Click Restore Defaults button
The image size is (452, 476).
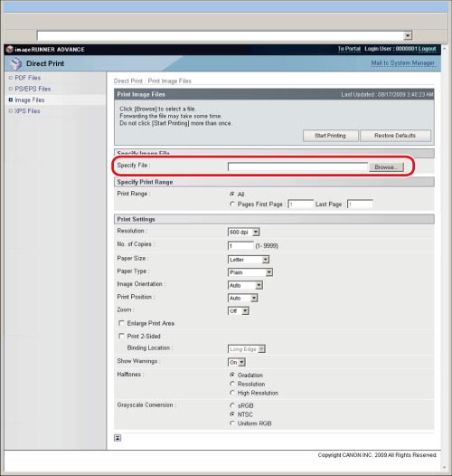pos(395,136)
